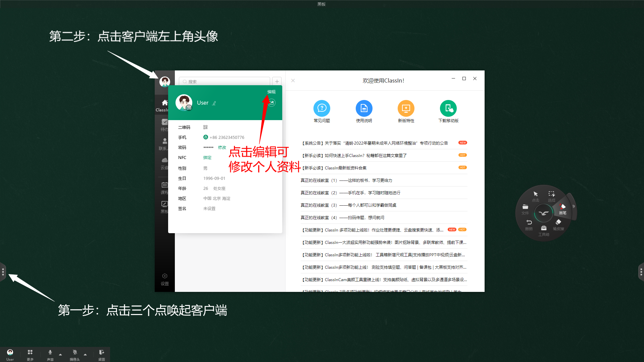Click the three-dot handle on right edge
Viewport: 644px width, 362px height.
(x=641, y=272)
